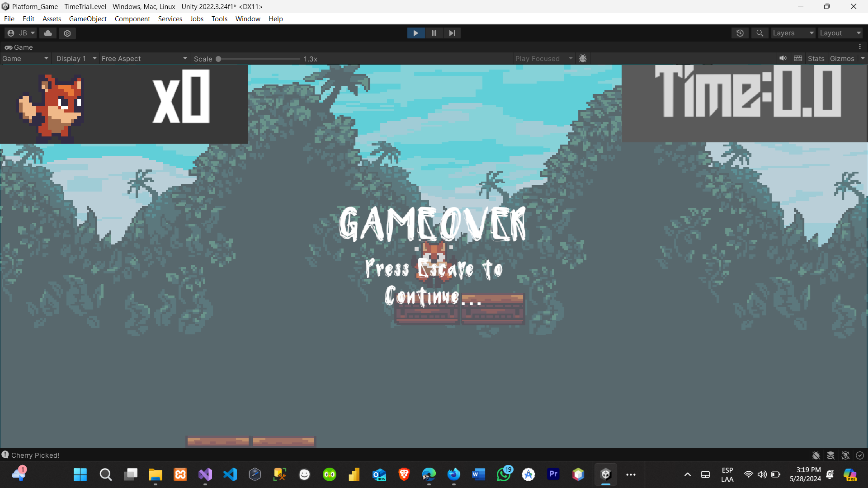This screenshot has height=488, width=868.
Task: Click the Version Control history icon
Action: tap(741, 33)
